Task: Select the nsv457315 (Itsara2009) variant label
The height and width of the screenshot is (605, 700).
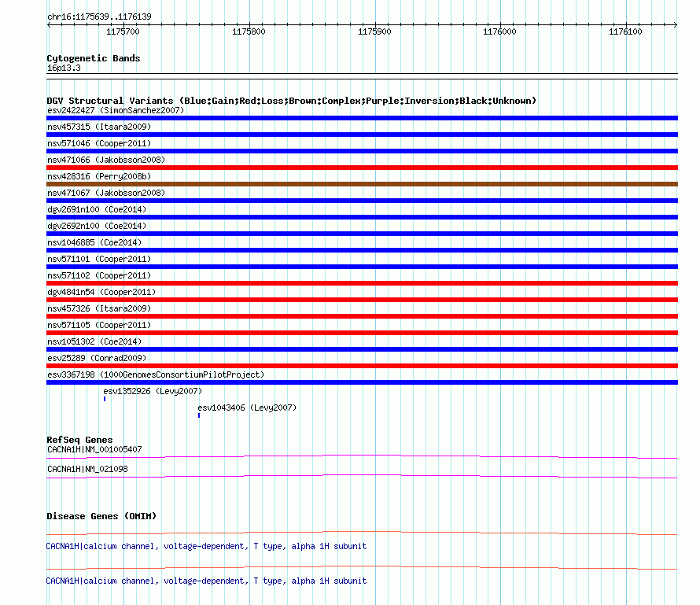Action: [x=99, y=127]
